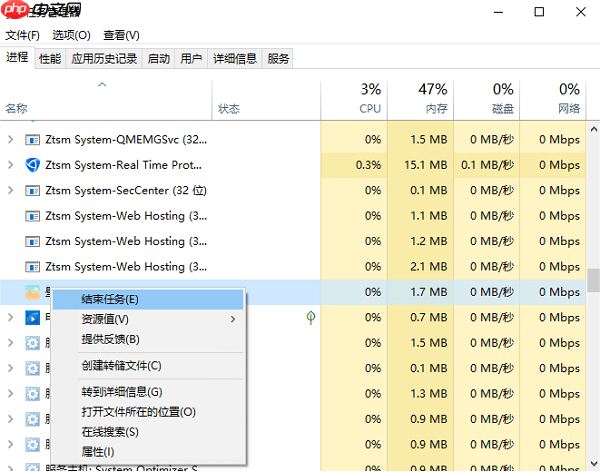Click the scrollbar up arrow
Viewport: 600px width, 472px height.
(x=593, y=129)
